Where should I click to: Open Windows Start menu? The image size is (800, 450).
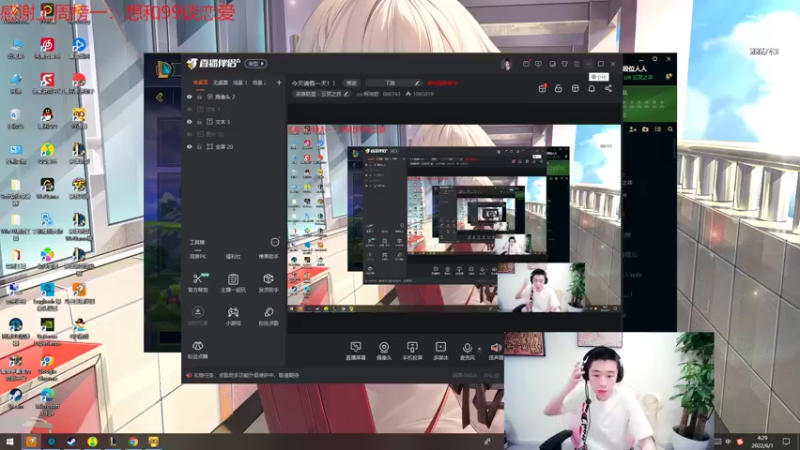click(9, 441)
